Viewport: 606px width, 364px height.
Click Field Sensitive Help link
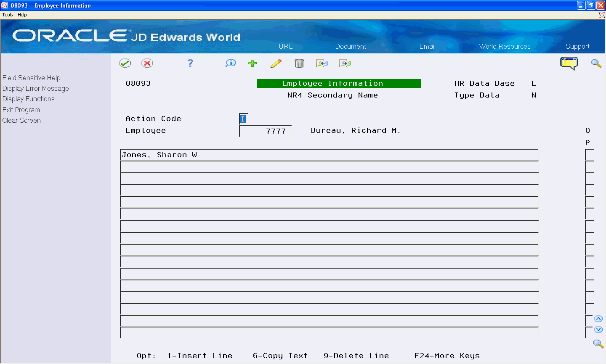32,78
